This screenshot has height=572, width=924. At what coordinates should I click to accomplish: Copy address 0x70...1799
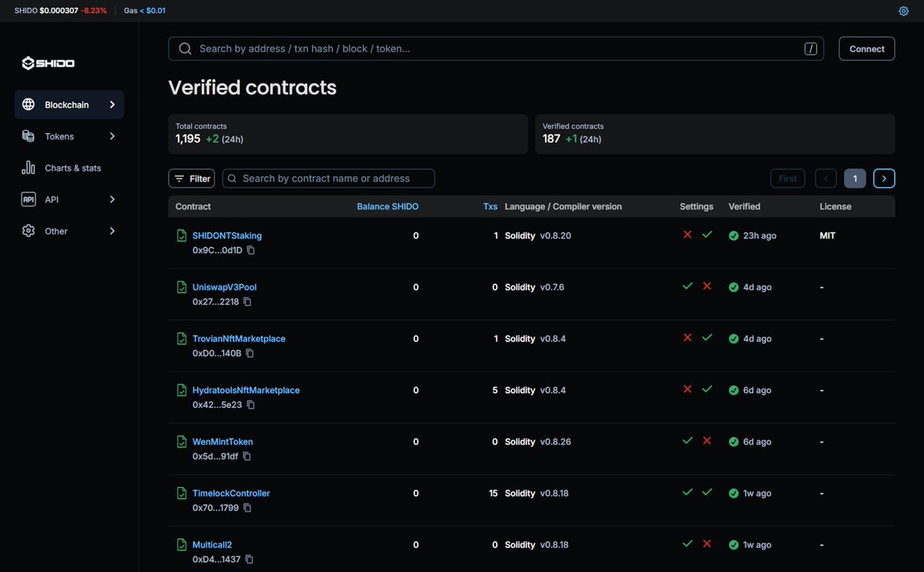tap(248, 508)
